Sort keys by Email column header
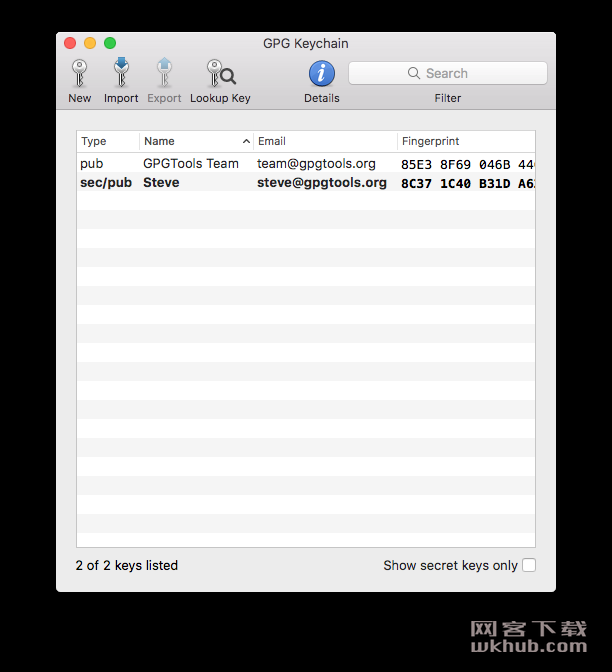The width and height of the screenshot is (612, 672). tap(326, 141)
